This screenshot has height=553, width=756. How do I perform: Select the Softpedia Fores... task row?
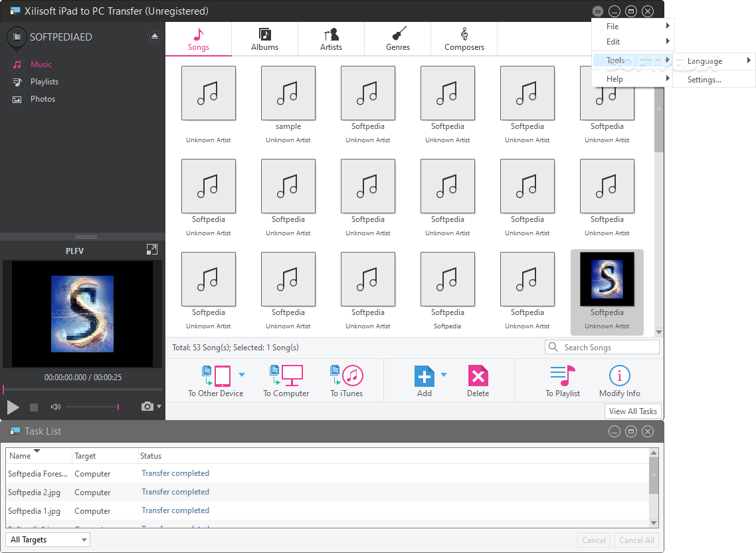(x=328, y=474)
